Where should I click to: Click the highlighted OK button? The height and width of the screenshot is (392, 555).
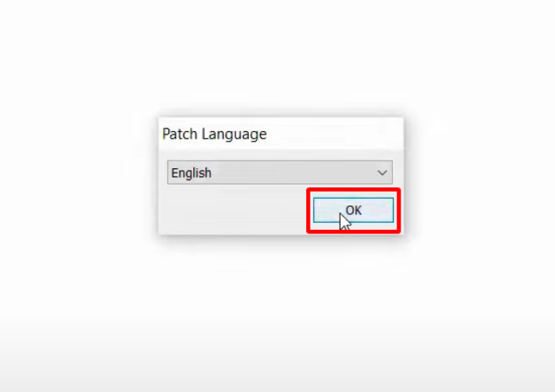pos(353,211)
